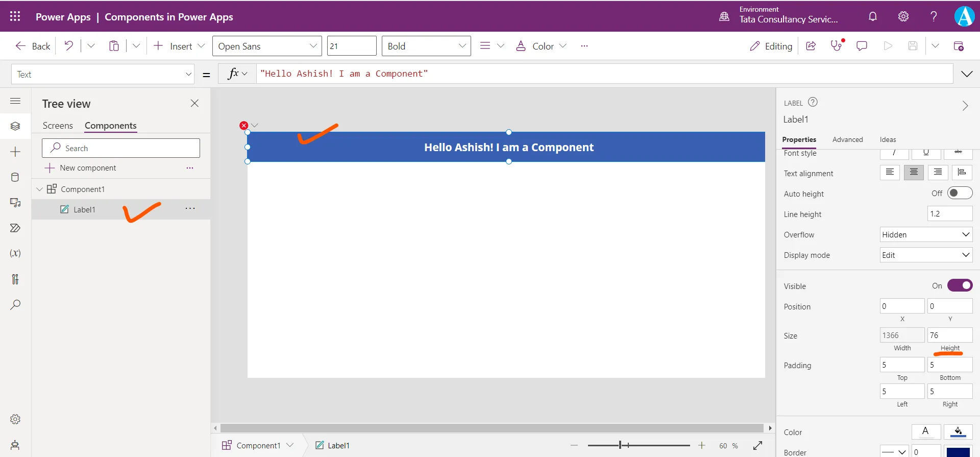Viewport: 980px width, 457px height.
Task: Expand the formula bar chevron
Action: click(x=967, y=74)
